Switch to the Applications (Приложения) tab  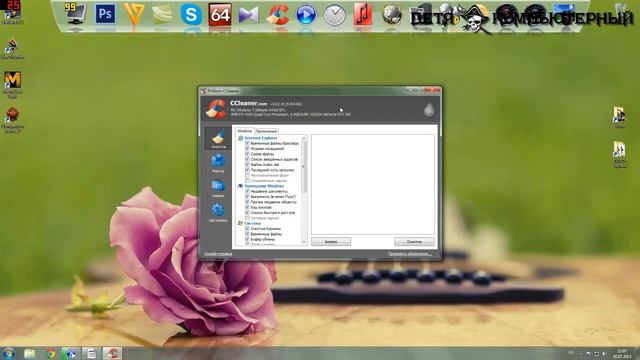267,131
